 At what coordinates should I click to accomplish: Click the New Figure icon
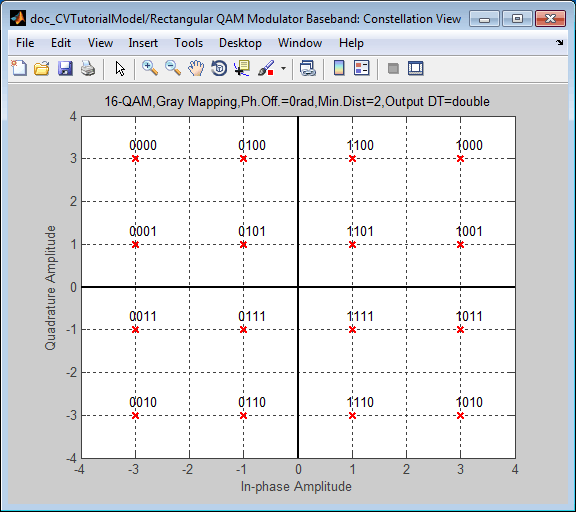[x=19, y=68]
